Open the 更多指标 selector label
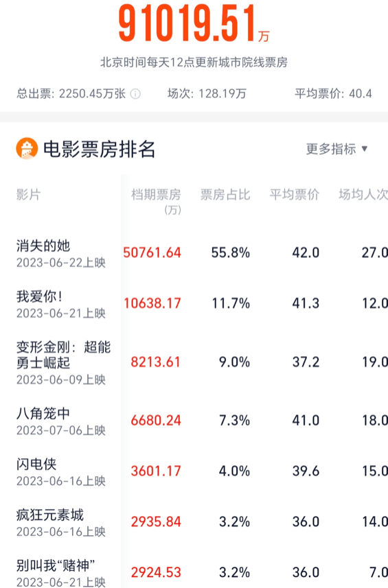Screen dimensions: 388x588 [330, 149]
